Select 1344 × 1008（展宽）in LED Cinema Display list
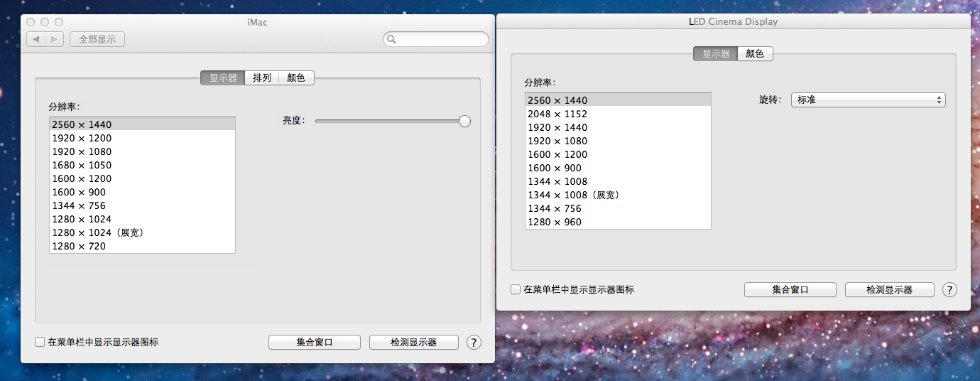Screen dimensions: 980x381 point(618,195)
